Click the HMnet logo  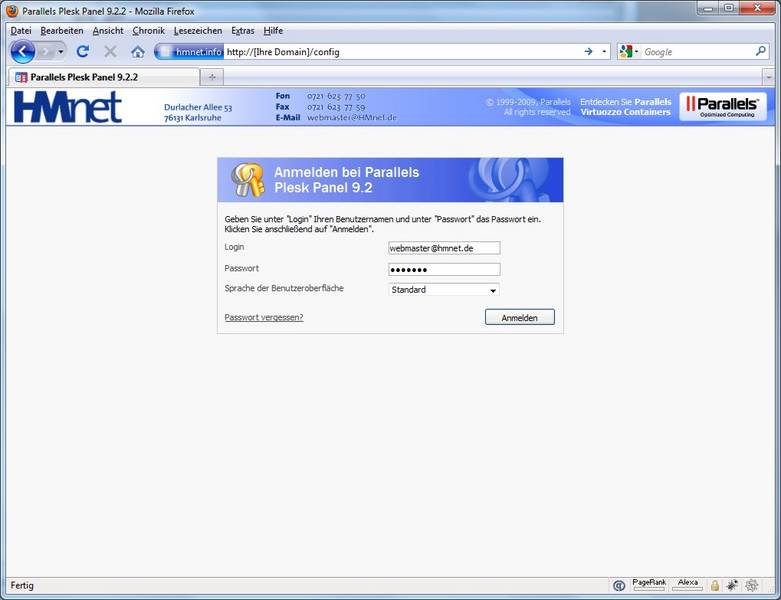pyautogui.click(x=68, y=107)
